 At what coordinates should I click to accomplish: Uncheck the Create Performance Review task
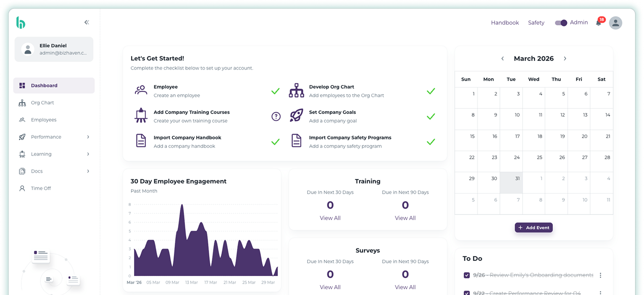tap(466, 292)
